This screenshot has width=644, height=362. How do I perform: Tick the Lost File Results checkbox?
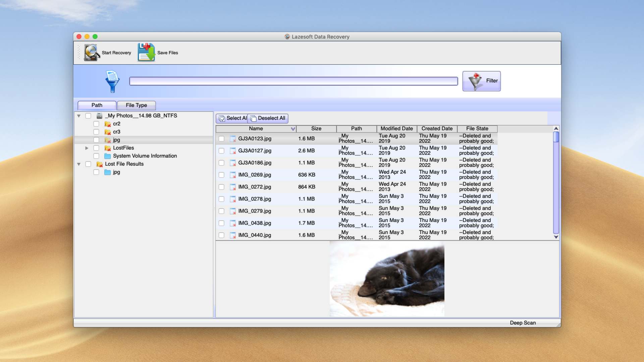[x=88, y=164]
